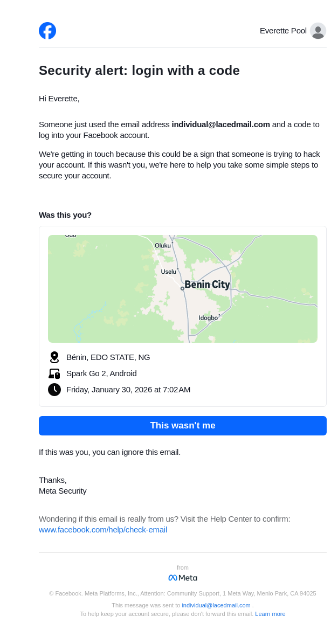The image size is (331, 644).
Task: Click the Everette Pool name in header
Action: pos(283,31)
